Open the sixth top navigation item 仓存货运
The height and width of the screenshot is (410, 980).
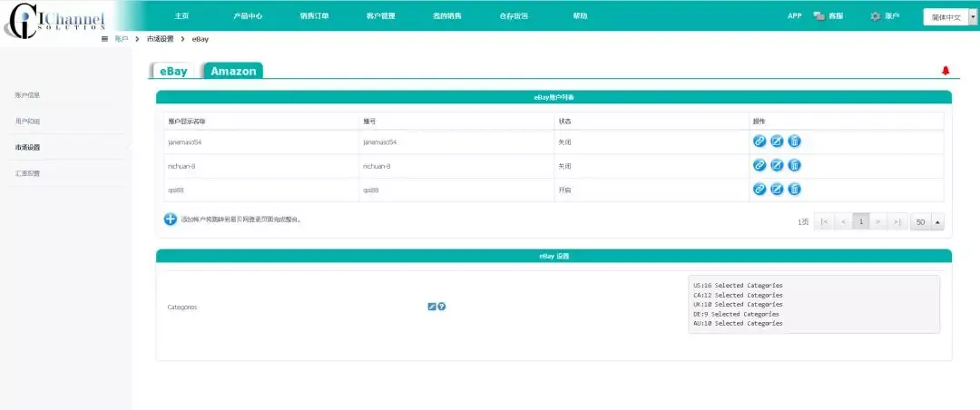click(x=514, y=16)
